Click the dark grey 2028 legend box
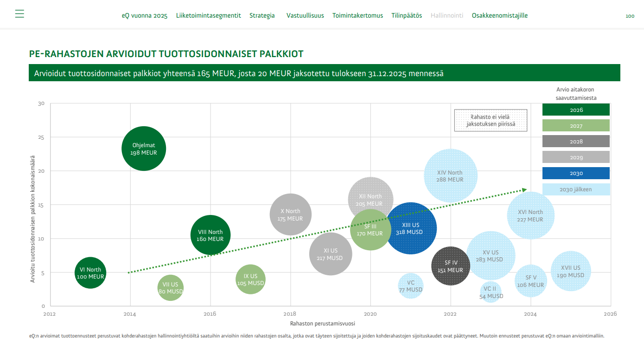644x357 pixels. click(x=576, y=142)
